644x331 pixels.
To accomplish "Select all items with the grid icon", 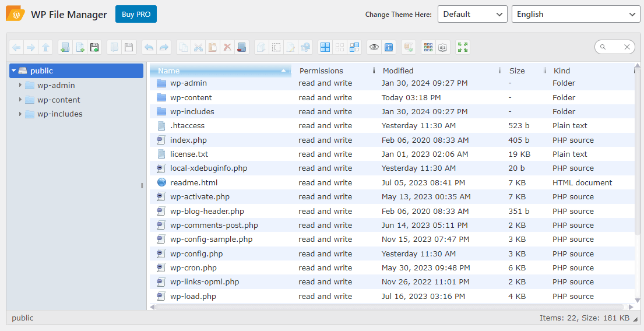I will (325, 48).
